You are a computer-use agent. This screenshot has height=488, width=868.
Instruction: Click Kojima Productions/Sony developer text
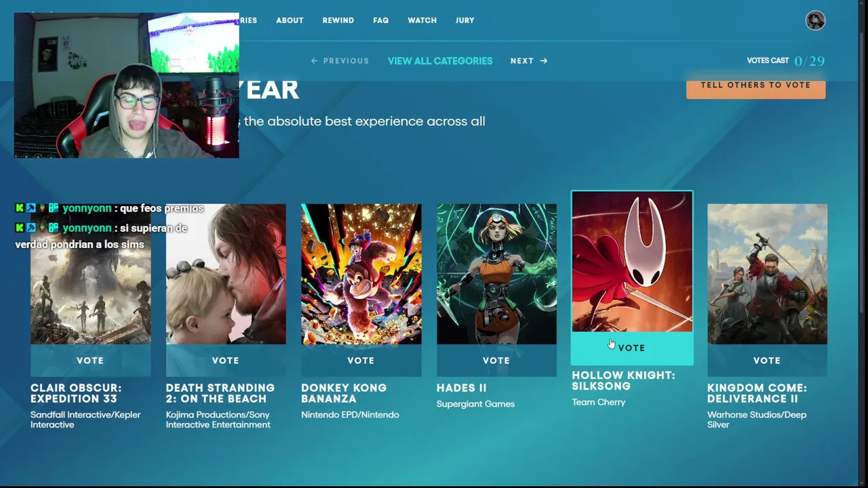pyautogui.click(x=218, y=420)
